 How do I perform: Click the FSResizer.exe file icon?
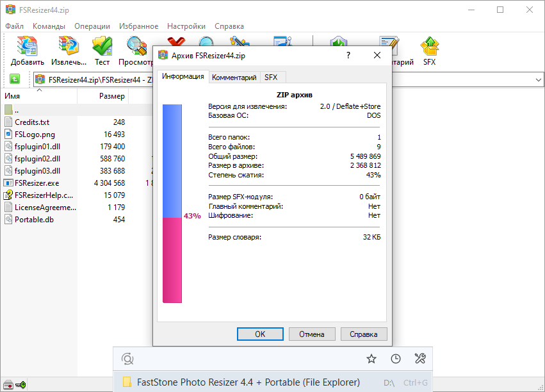8,183
